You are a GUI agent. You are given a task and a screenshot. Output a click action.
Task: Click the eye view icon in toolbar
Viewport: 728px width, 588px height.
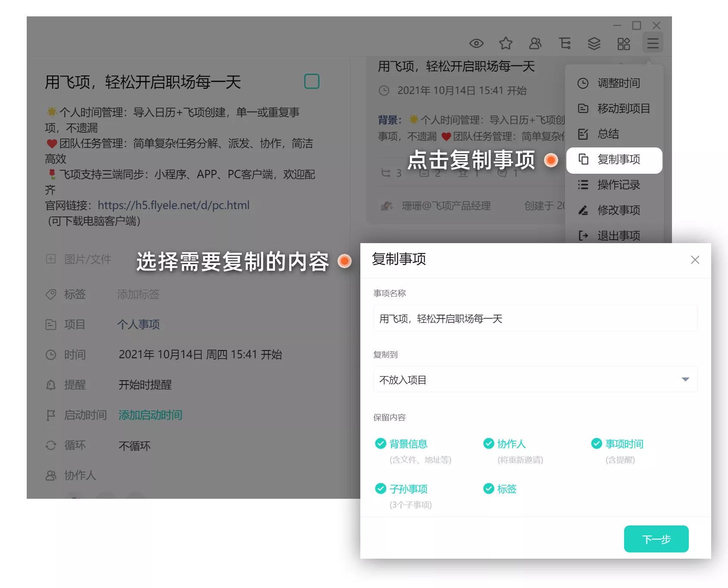coord(476,44)
